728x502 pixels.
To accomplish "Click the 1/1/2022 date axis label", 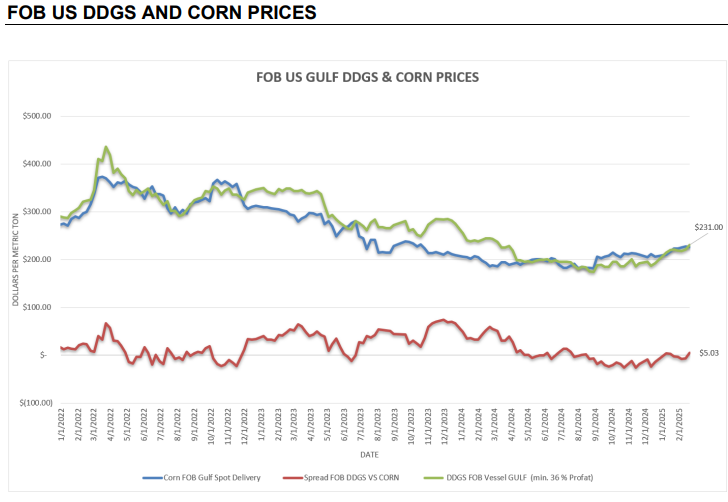I will (61, 424).
